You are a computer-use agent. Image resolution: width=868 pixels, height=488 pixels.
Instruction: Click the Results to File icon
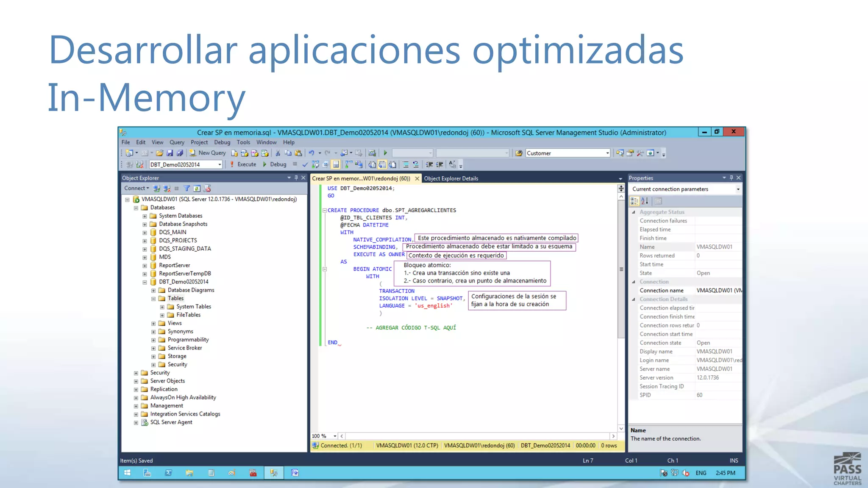click(x=392, y=164)
